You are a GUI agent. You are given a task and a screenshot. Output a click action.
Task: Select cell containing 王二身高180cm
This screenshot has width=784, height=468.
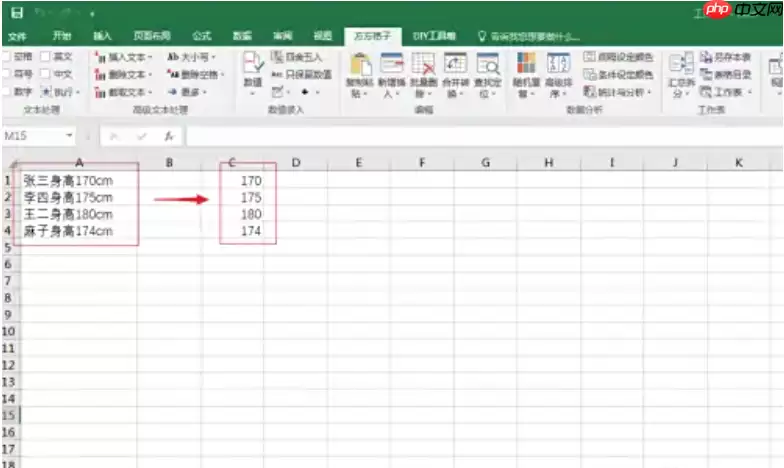tap(78, 214)
